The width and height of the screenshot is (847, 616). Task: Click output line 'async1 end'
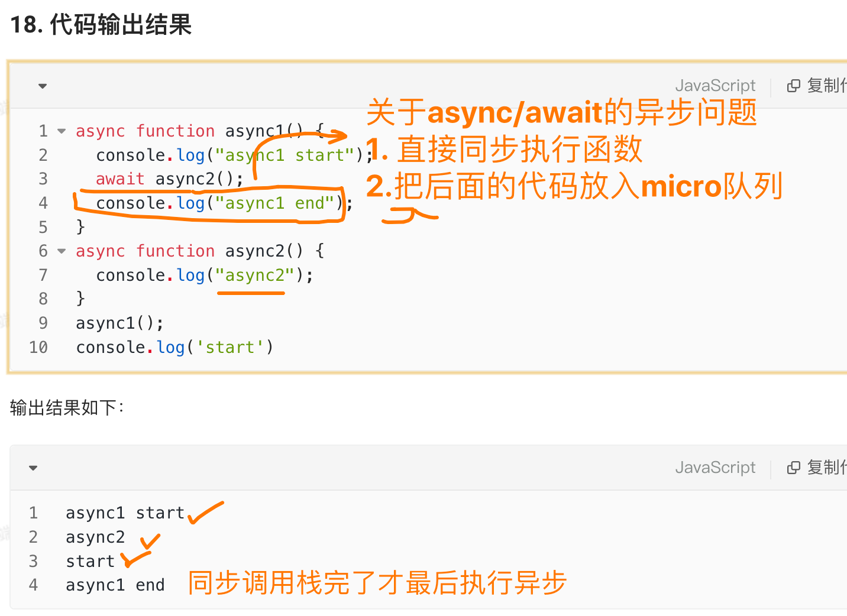click(x=115, y=585)
